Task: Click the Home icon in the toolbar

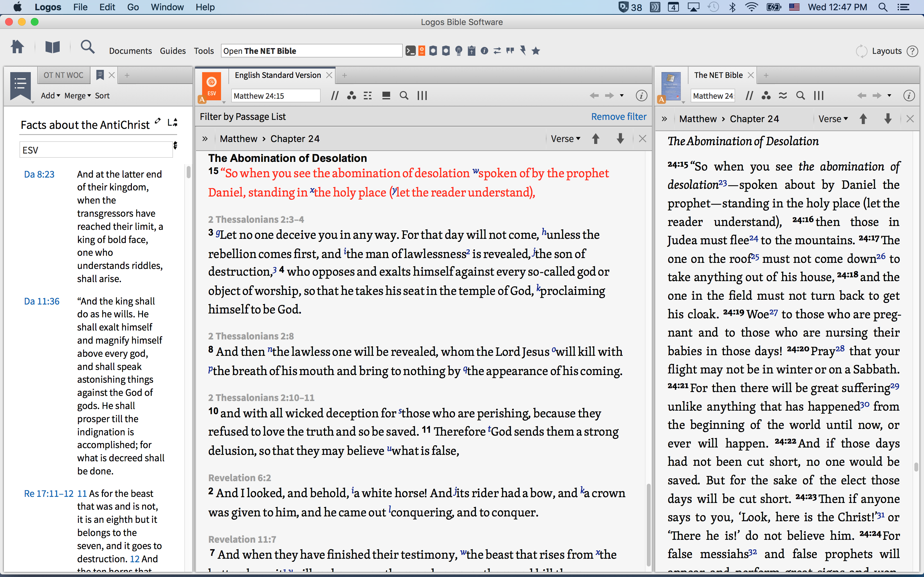Action: coord(17,47)
